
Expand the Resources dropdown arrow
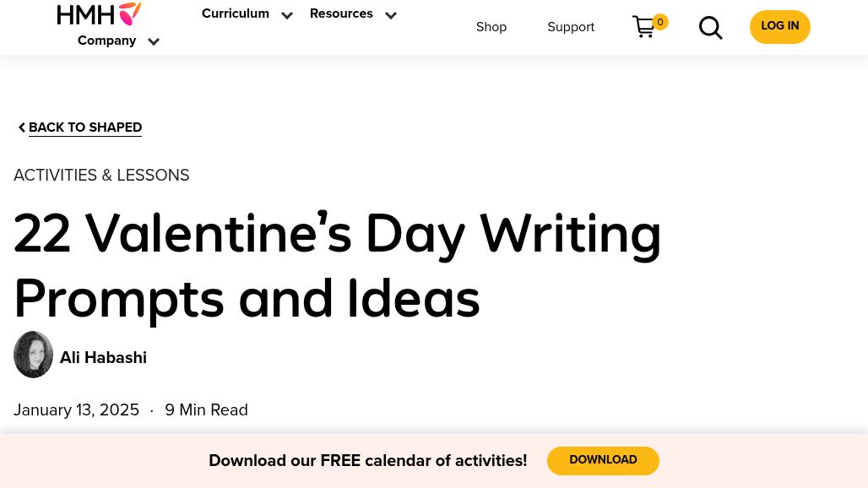(391, 15)
